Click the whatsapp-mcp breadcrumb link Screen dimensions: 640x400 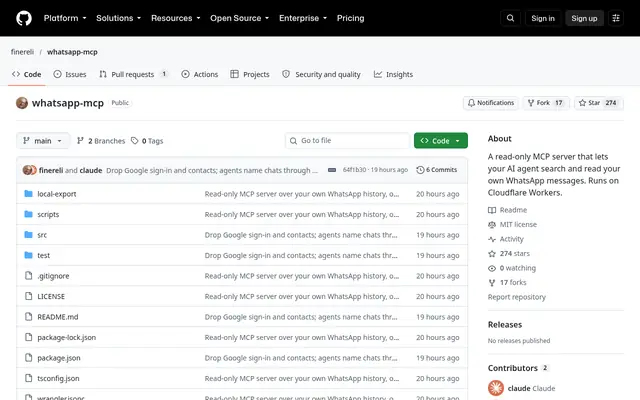click(x=72, y=52)
